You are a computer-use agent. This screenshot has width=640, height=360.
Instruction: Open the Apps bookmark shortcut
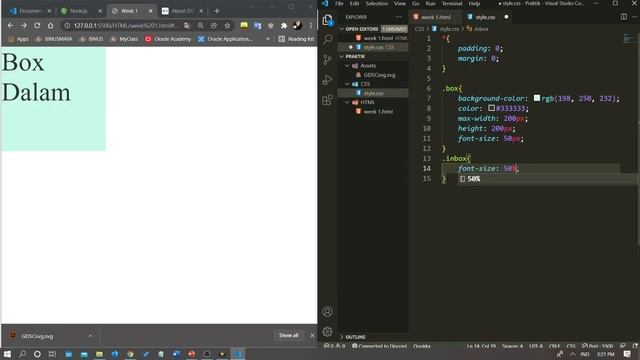click(18, 39)
